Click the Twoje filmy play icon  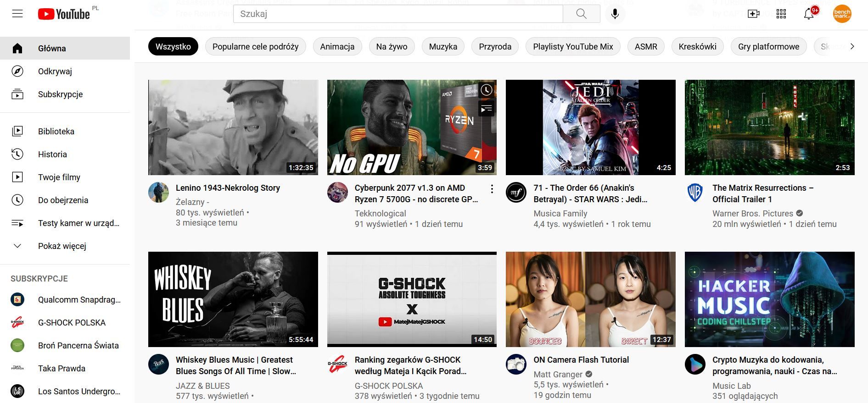point(17,177)
